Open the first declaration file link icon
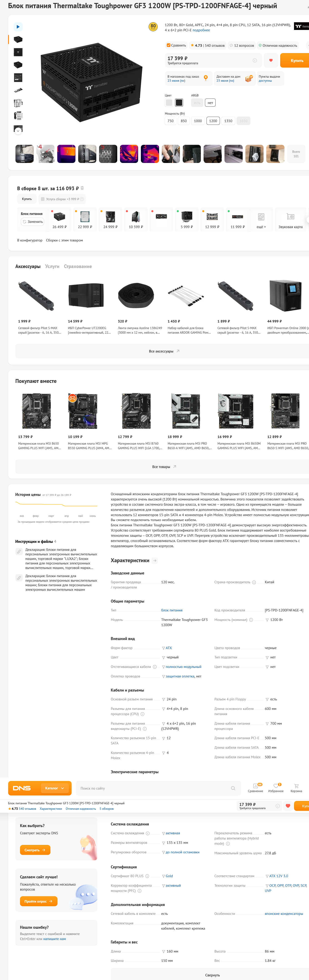This screenshot has height=980, width=309. coord(19,551)
